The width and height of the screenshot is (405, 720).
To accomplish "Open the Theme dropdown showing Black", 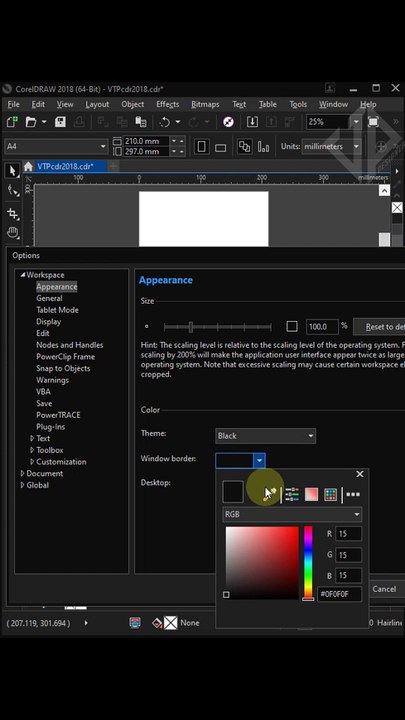I will tap(265, 436).
